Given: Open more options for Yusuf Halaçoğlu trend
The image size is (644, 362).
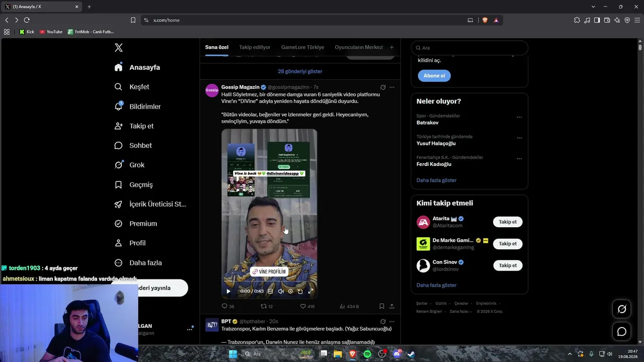Looking at the screenshot, I should pyautogui.click(x=519, y=138).
